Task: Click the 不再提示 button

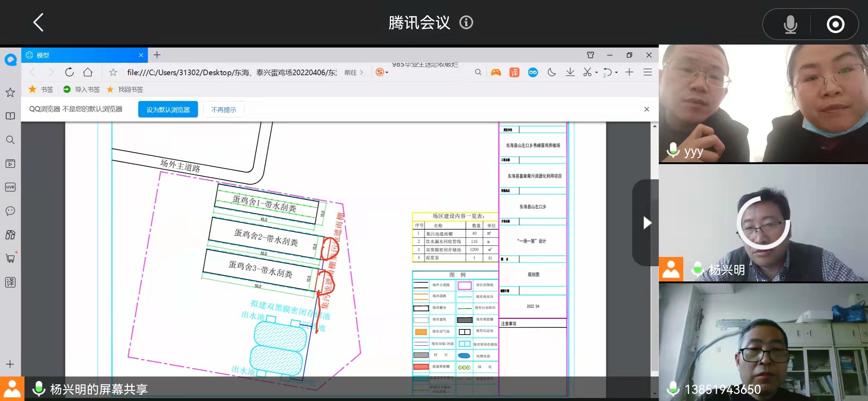Action: click(x=223, y=110)
